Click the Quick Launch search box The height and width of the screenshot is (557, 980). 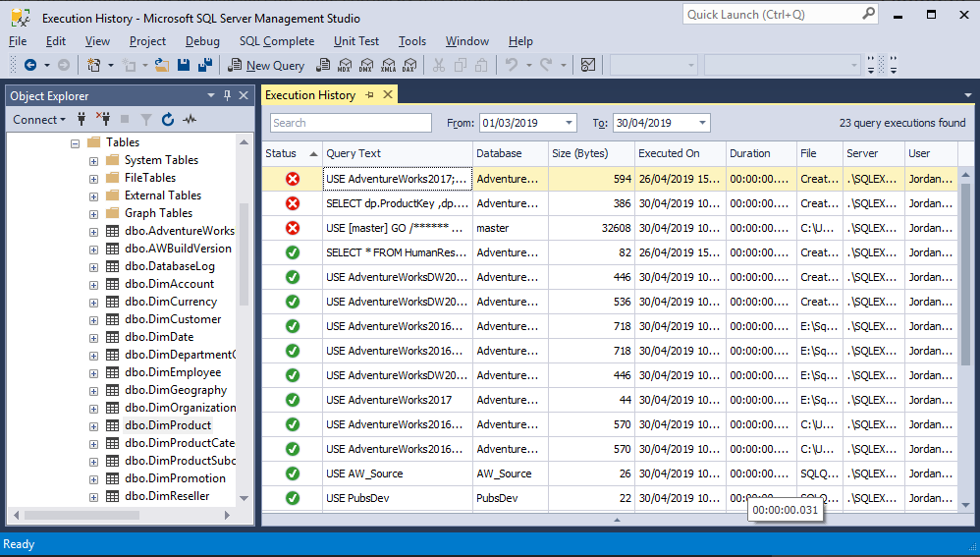[772, 15]
